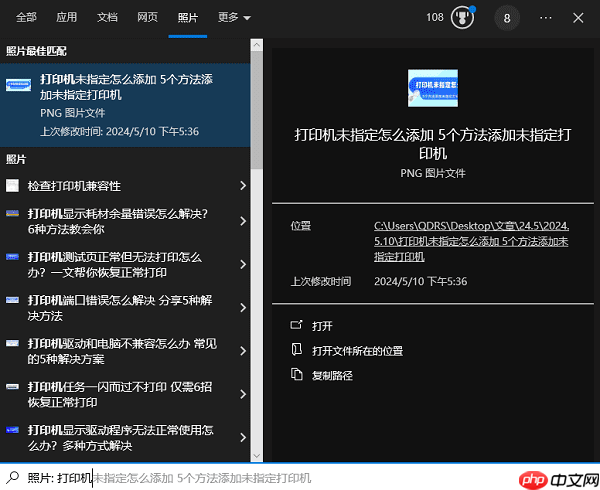Click the results list scroll down arrow

[257, 456]
